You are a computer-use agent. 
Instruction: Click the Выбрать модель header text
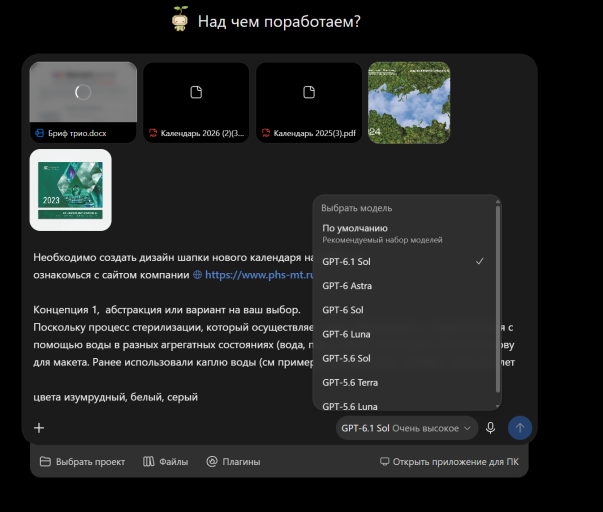(356, 208)
